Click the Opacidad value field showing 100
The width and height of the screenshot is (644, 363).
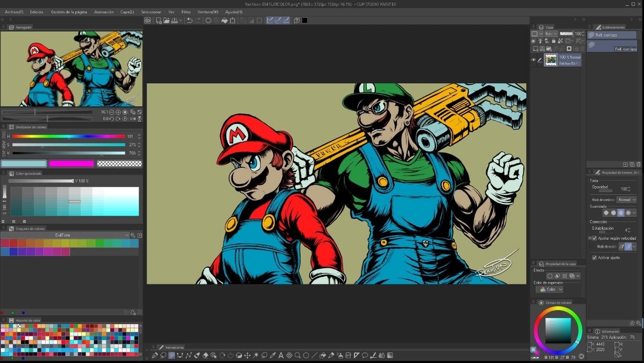(624, 189)
